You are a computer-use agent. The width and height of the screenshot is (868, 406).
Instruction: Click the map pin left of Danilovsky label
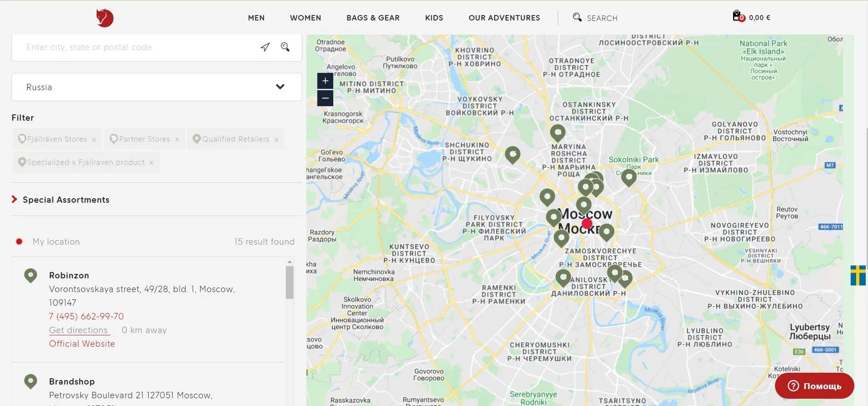coord(563,278)
